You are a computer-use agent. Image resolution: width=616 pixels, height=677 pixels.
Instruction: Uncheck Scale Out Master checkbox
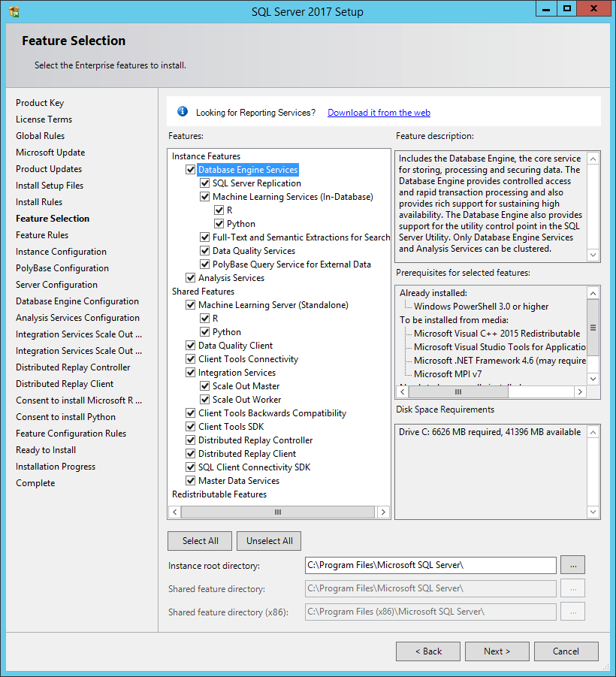pyautogui.click(x=204, y=386)
